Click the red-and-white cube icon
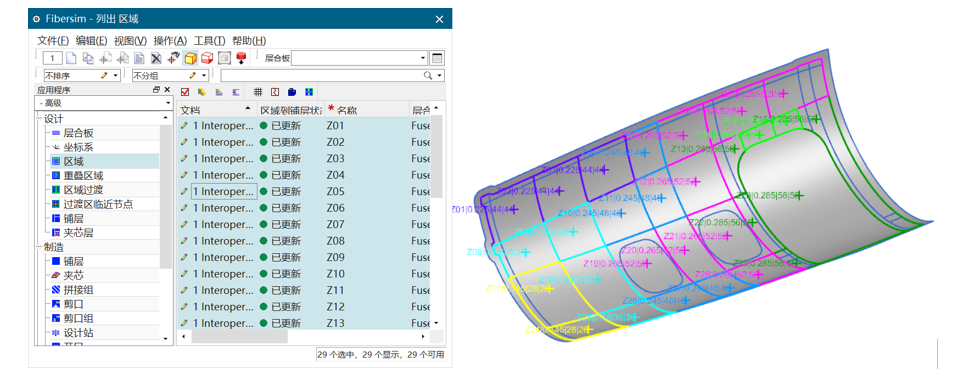Screen dimensions: 978x371 pyautogui.click(x=207, y=59)
